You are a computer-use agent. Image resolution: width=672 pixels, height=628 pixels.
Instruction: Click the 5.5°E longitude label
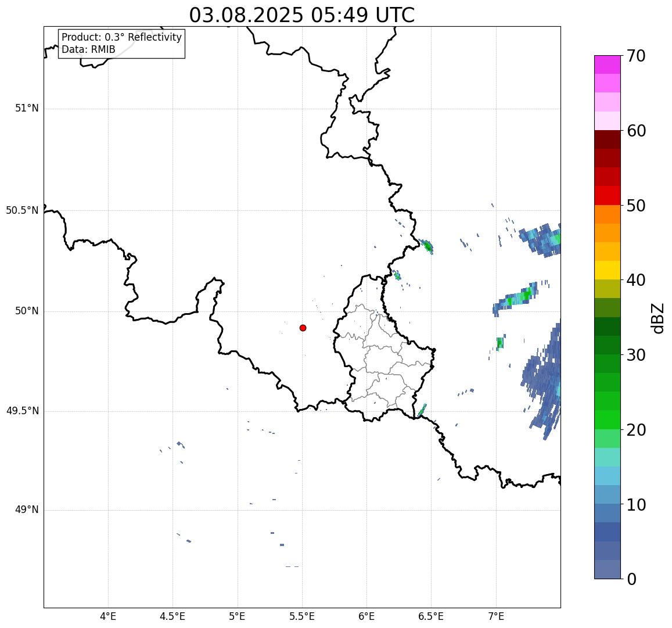(302, 617)
